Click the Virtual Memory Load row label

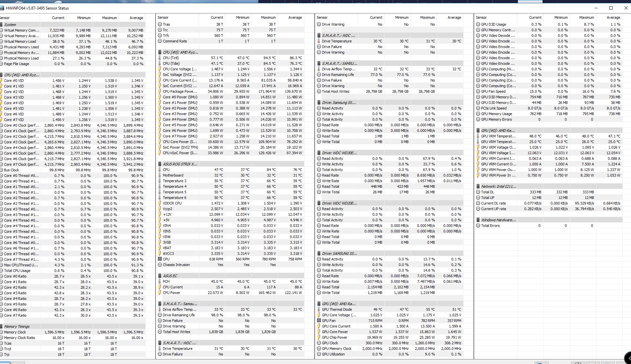20,41
